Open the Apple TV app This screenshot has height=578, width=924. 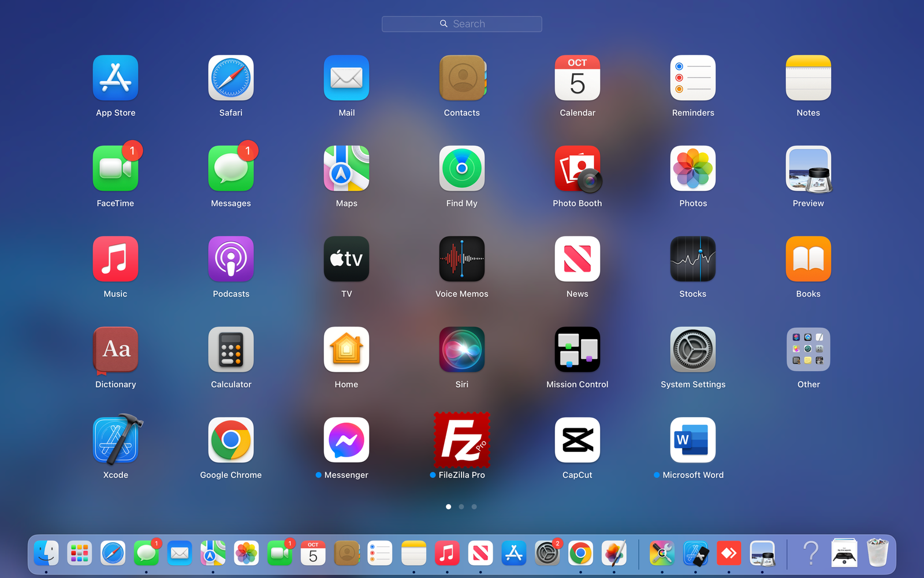point(346,259)
